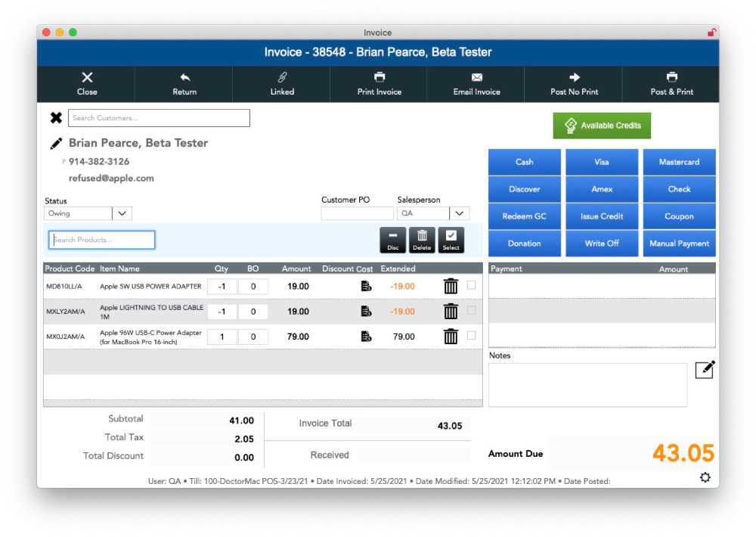Clear customer with the black X icon
The height and width of the screenshot is (537, 756).
pos(56,118)
